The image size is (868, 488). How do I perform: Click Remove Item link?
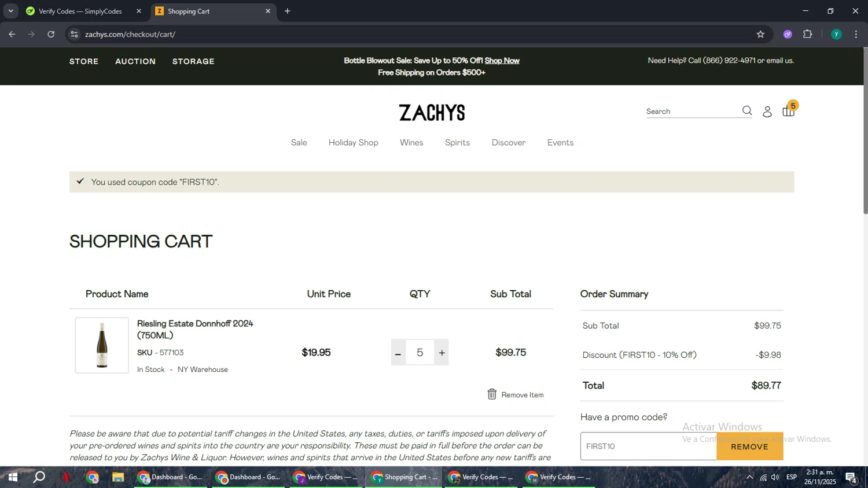pos(522,395)
